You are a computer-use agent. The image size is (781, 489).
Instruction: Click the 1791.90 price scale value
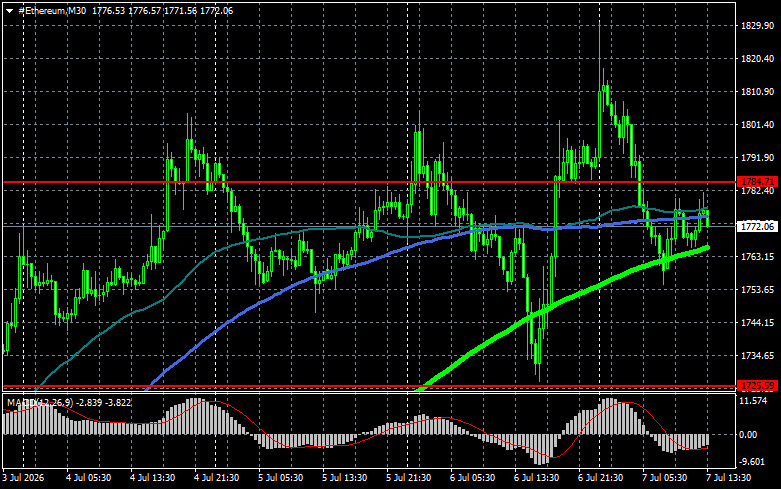tap(758, 157)
